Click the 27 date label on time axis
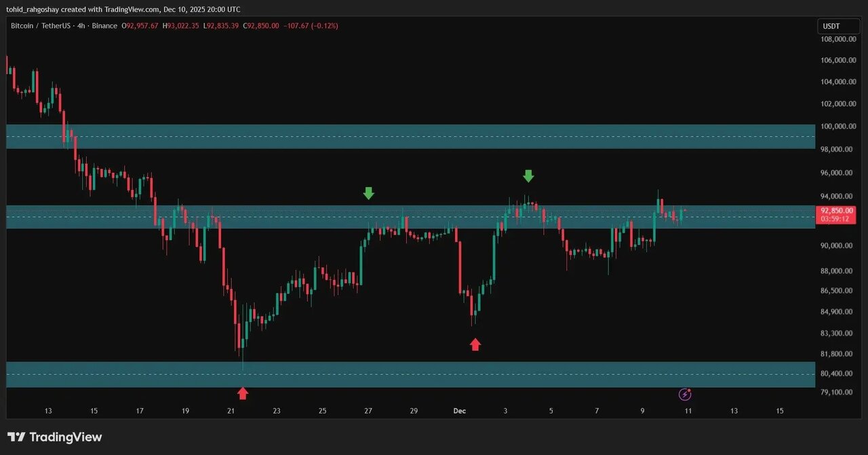The width and height of the screenshot is (868, 455). pyautogui.click(x=368, y=411)
